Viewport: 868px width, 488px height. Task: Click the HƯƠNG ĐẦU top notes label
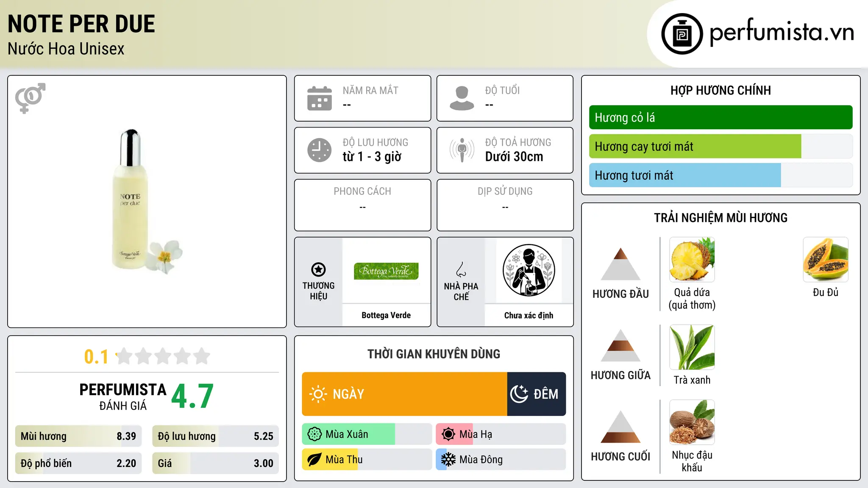pos(620,294)
